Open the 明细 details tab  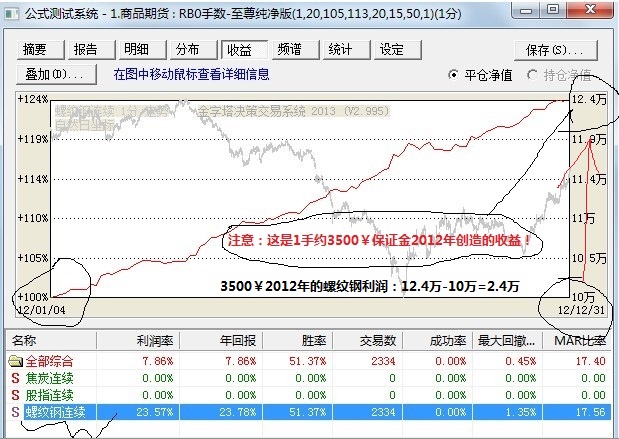(142, 50)
